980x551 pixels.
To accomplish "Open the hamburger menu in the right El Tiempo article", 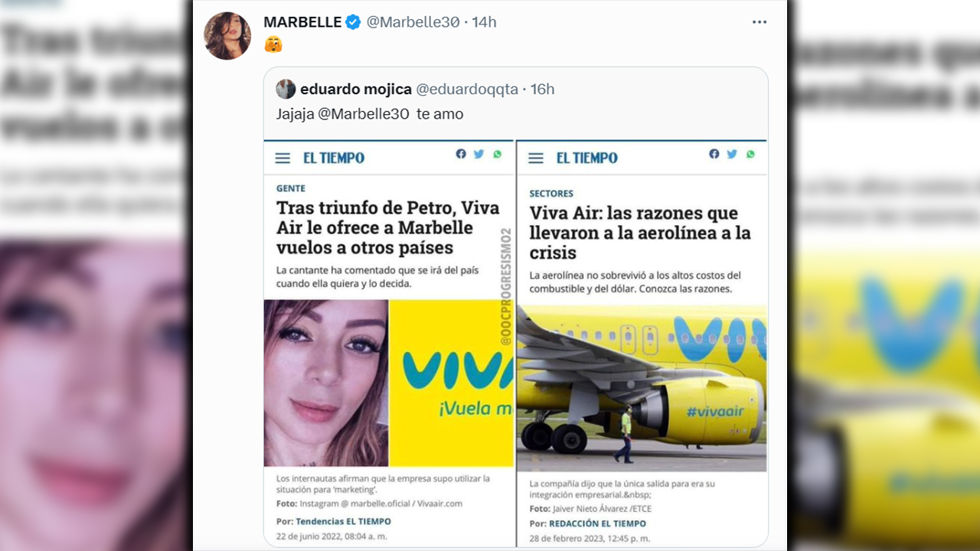I will pyautogui.click(x=536, y=158).
